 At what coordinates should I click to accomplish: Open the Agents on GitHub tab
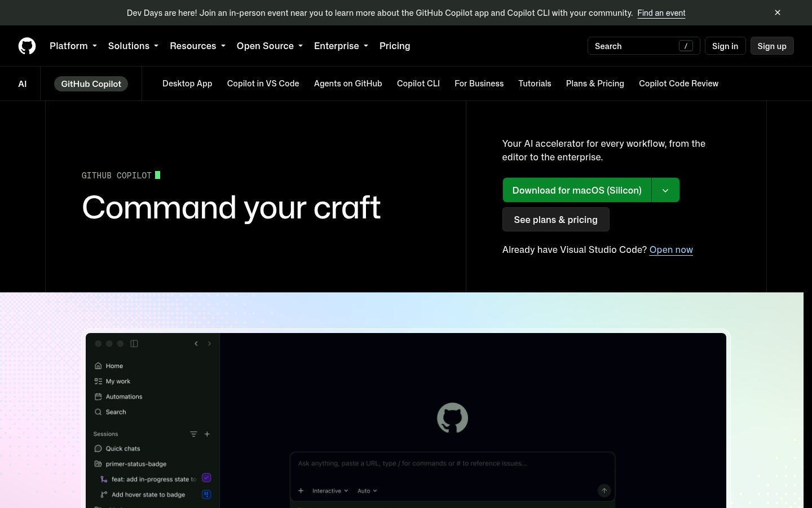click(x=348, y=84)
